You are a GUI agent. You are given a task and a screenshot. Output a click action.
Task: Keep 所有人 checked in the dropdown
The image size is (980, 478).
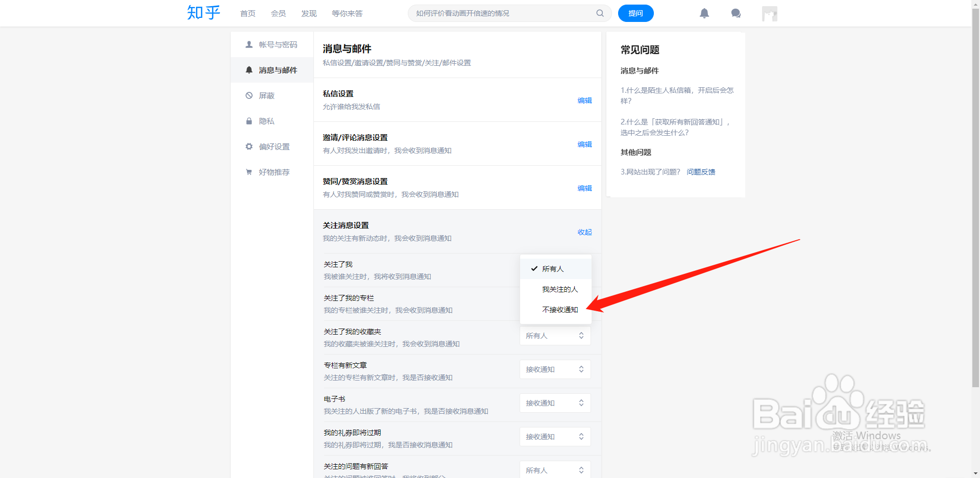(553, 268)
